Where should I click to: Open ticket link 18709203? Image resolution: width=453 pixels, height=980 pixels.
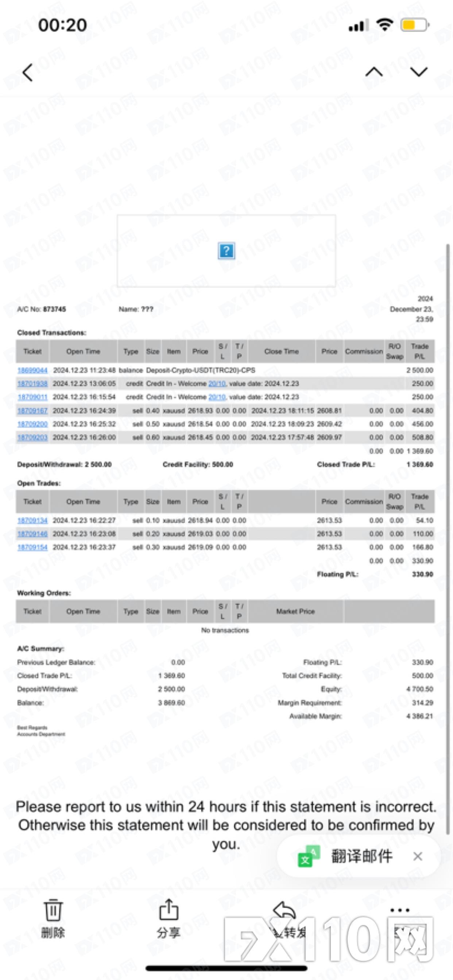tap(32, 437)
